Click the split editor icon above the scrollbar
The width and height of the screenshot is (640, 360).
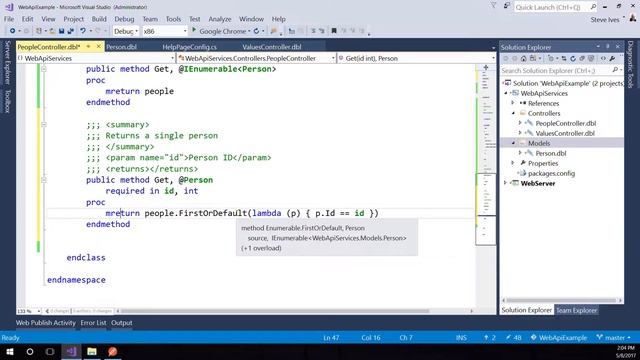point(486,67)
